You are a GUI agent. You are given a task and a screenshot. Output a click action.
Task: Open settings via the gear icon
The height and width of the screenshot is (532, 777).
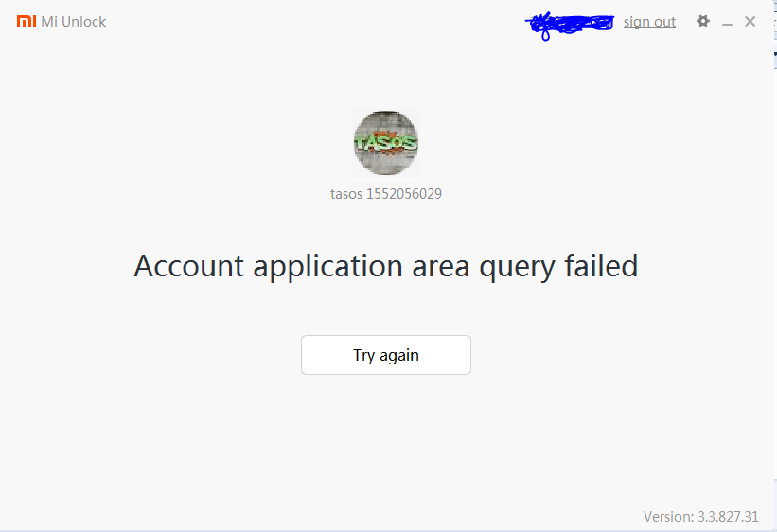click(x=702, y=22)
